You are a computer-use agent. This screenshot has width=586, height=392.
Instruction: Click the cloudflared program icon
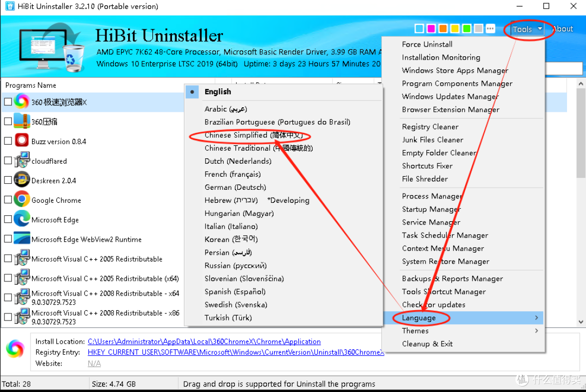(x=21, y=160)
